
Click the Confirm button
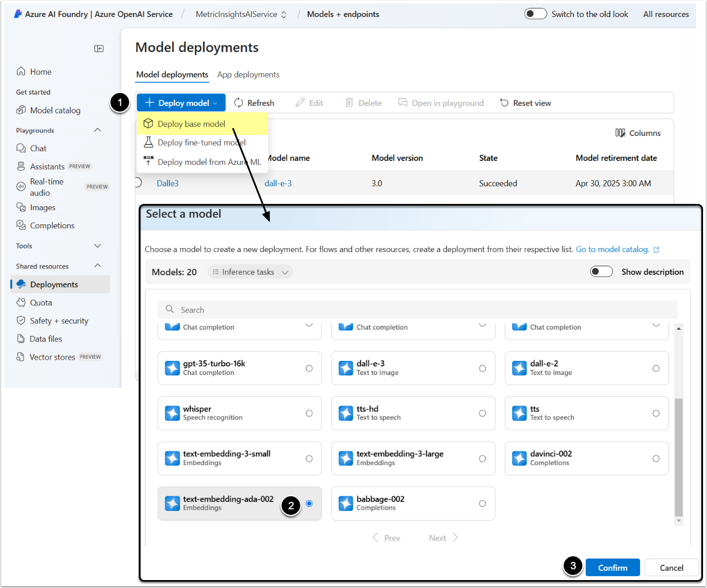tap(612, 568)
